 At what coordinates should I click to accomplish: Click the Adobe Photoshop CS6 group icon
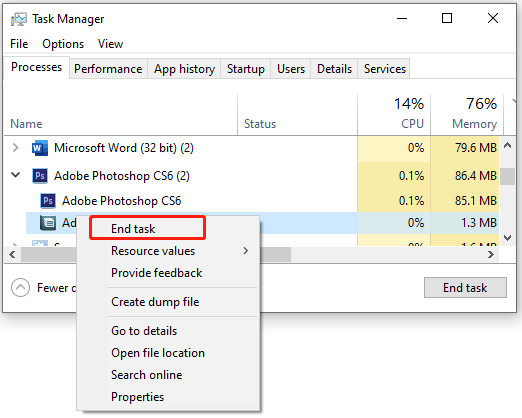(40, 176)
